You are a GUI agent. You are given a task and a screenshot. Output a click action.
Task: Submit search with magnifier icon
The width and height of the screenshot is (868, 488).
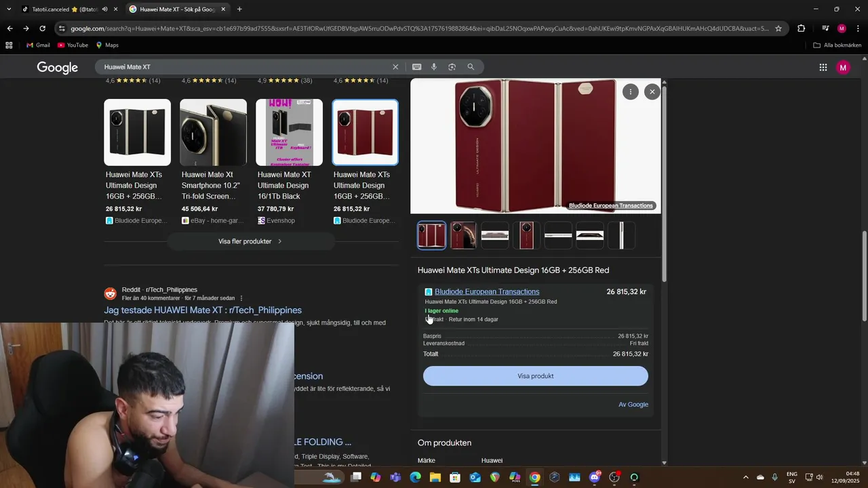pos(471,67)
